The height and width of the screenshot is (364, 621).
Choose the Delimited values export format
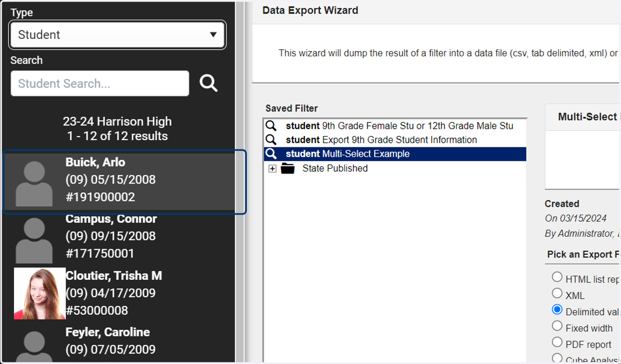click(x=557, y=310)
